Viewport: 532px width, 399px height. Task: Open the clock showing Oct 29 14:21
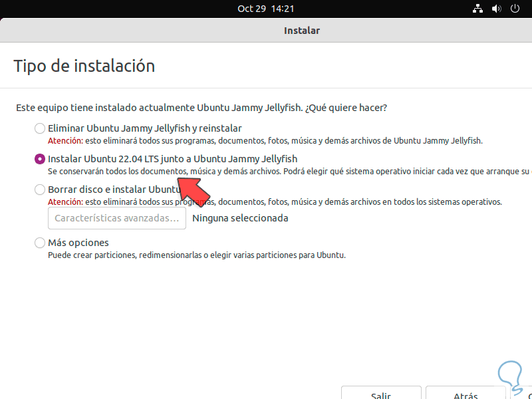[x=265, y=9]
